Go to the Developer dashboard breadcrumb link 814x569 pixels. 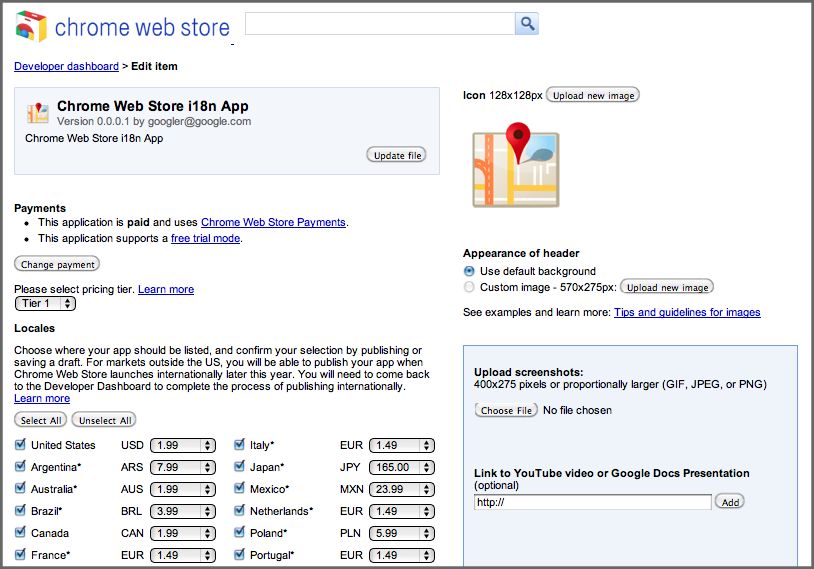tap(66, 66)
